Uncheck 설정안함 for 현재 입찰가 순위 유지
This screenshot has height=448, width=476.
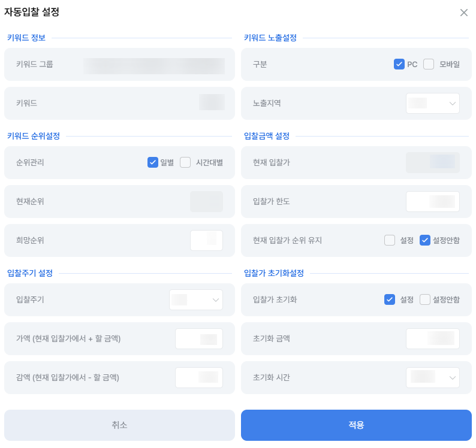pos(424,240)
